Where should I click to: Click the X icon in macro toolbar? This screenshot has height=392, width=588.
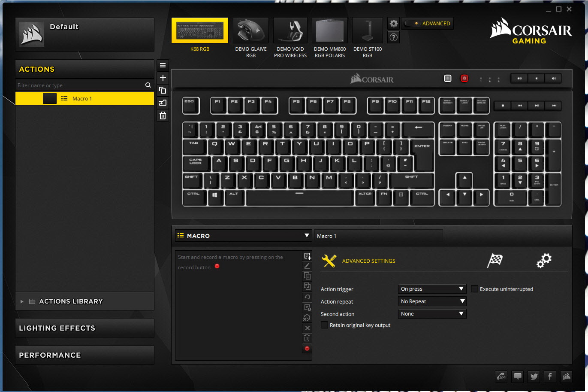click(307, 328)
